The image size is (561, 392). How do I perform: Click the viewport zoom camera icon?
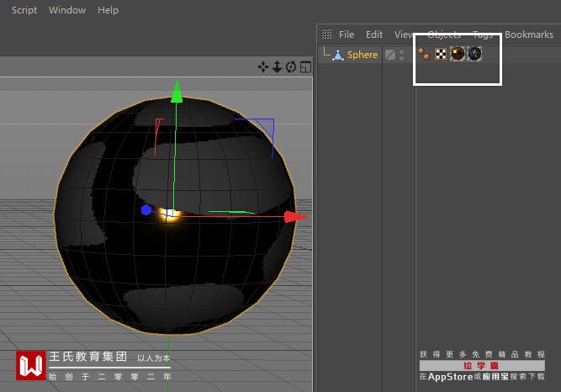[277, 67]
